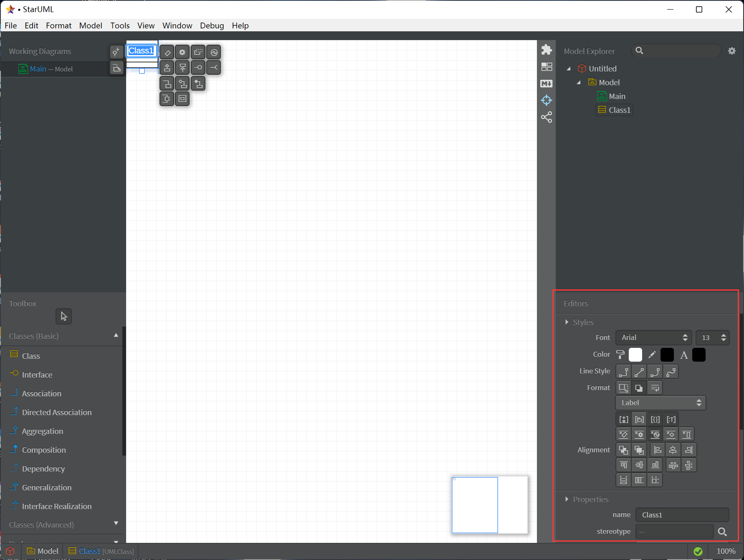Click the name field containing Class1
The width and height of the screenshot is (744, 560).
coord(682,515)
